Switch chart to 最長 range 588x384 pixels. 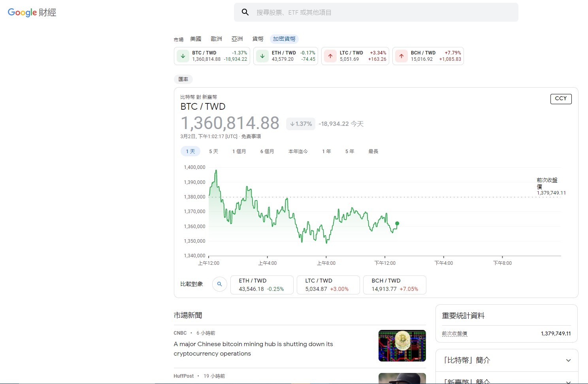pyautogui.click(x=373, y=151)
